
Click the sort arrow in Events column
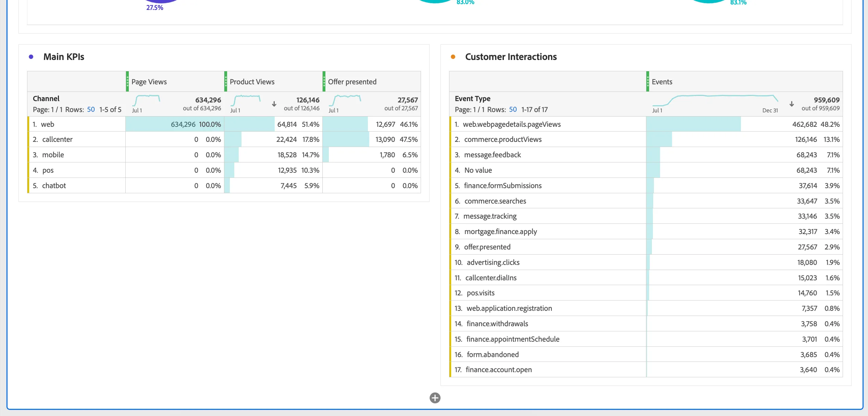792,104
